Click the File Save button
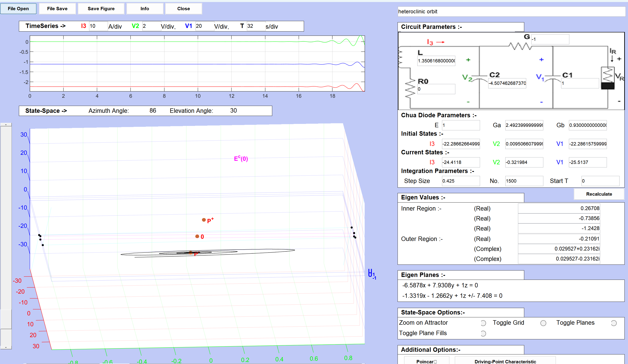The height and width of the screenshot is (364, 628). coord(57,9)
